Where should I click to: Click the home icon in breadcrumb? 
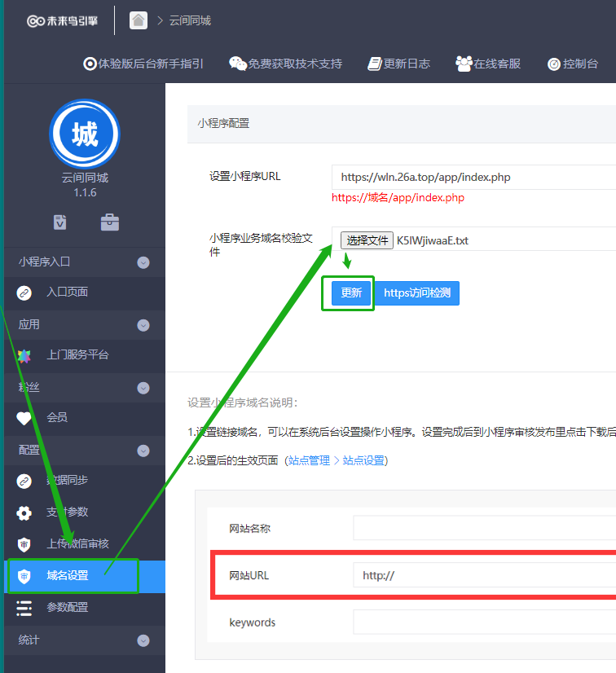[x=139, y=20]
